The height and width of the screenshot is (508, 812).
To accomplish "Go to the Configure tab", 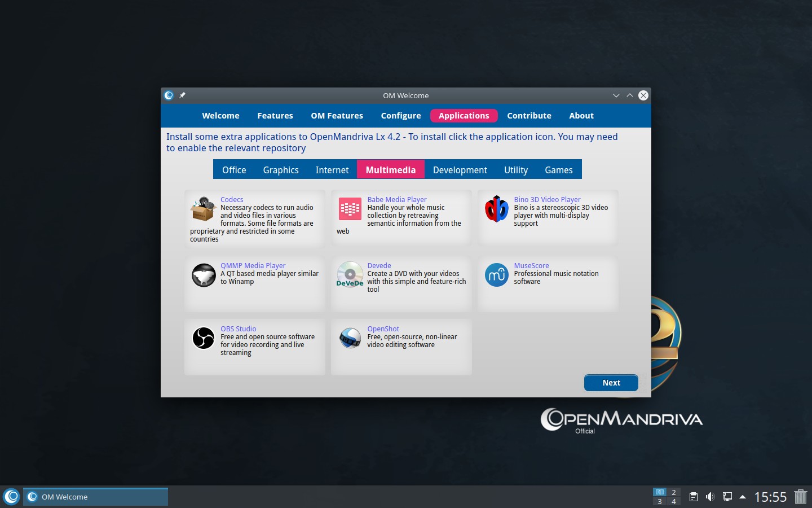I will (x=401, y=116).
